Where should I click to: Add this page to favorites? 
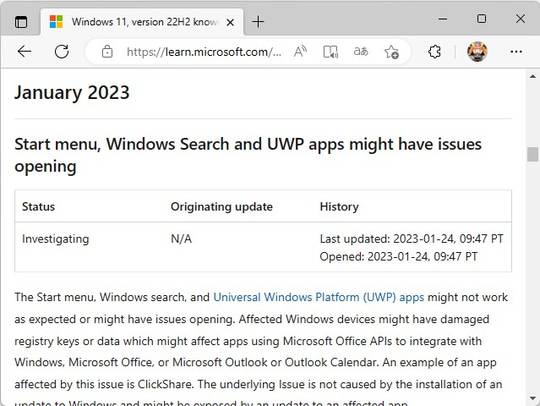391,52
